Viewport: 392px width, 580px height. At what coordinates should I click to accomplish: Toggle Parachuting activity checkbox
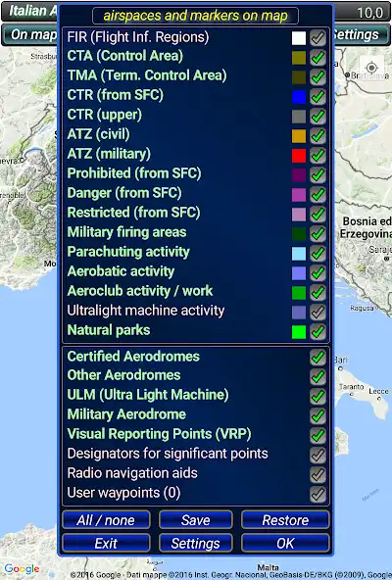pos(318,253)
